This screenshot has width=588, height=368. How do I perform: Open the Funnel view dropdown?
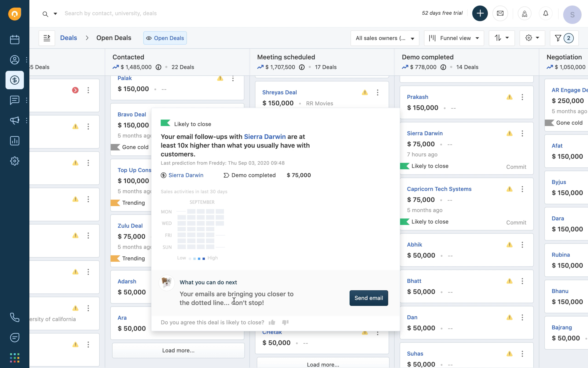click(x=454, y=38)
